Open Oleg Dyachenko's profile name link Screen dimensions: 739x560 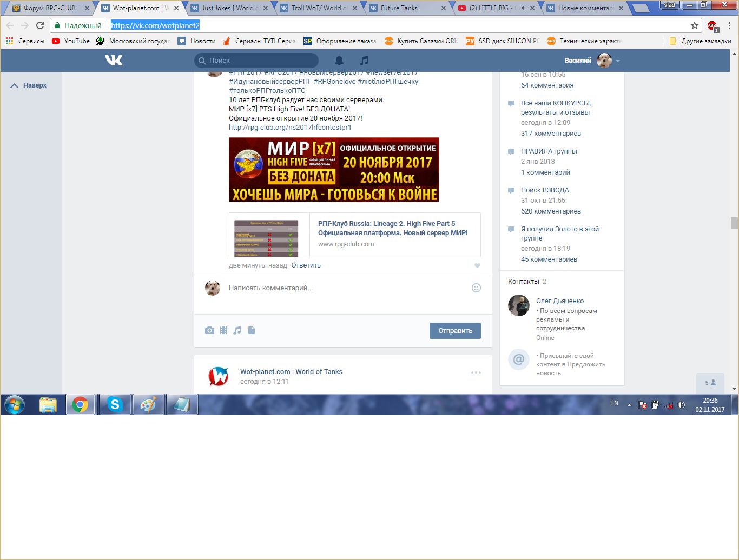[560, 301]
